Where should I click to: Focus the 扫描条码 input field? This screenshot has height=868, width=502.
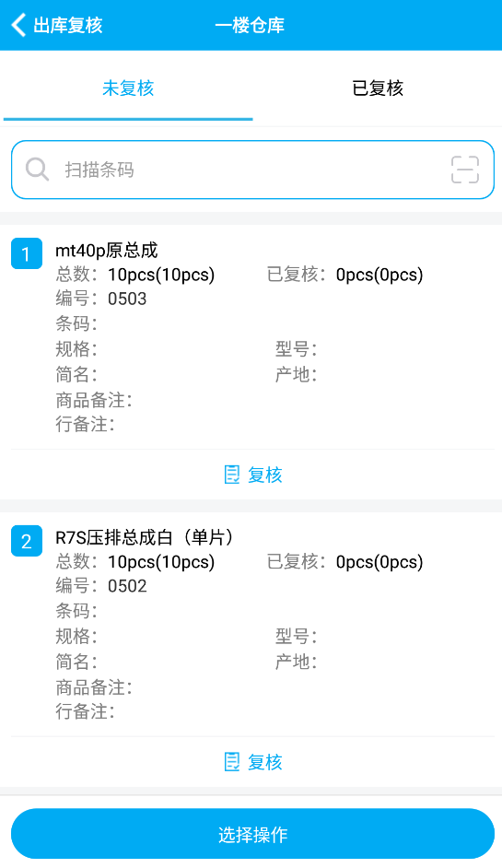pos(252,170)
